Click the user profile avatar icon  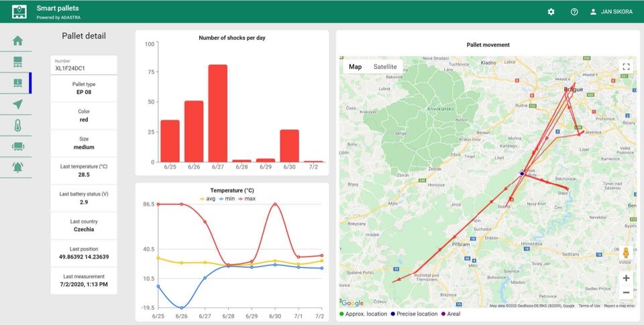coord(593,12)
